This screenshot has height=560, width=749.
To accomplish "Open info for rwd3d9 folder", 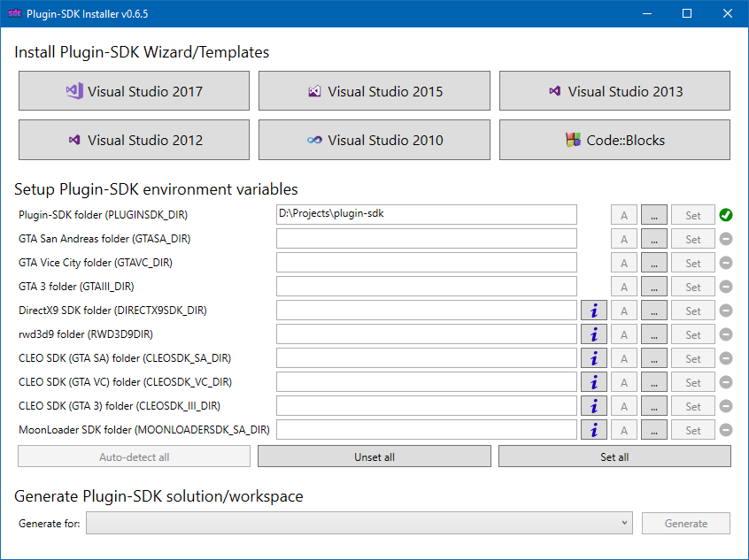I will (x=594, y=334).
